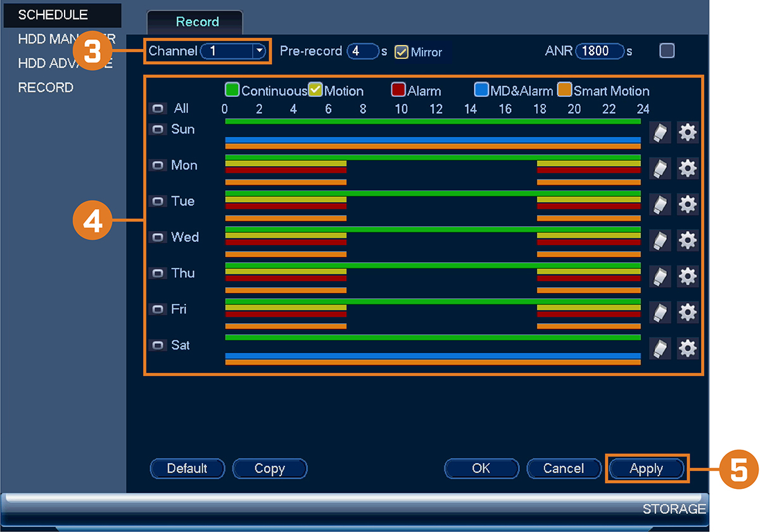Screen dimensions: 760x532
Task: Confirm with the OK button
Action: pyautogui.click(x=481, y=469)
